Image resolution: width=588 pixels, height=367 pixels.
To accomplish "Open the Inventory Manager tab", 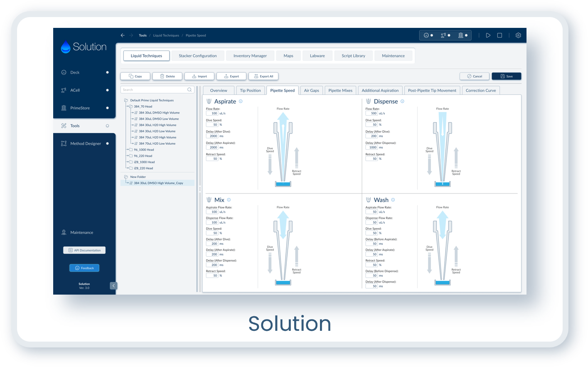I will [x=250, y=56].
